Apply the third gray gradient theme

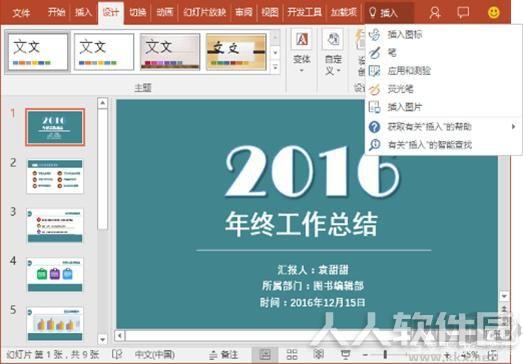pos(170,52)
